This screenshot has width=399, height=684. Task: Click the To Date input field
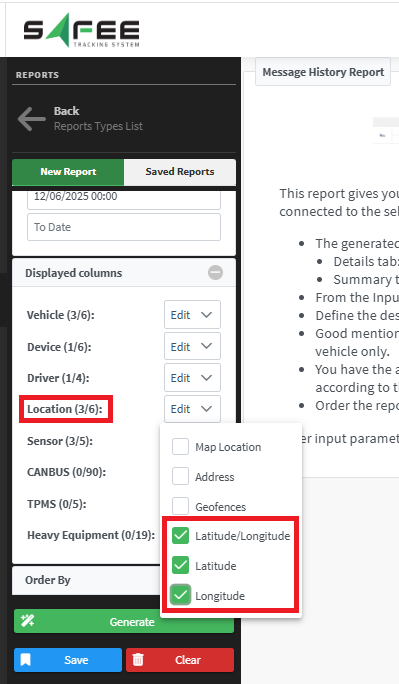tap(124, 227)
